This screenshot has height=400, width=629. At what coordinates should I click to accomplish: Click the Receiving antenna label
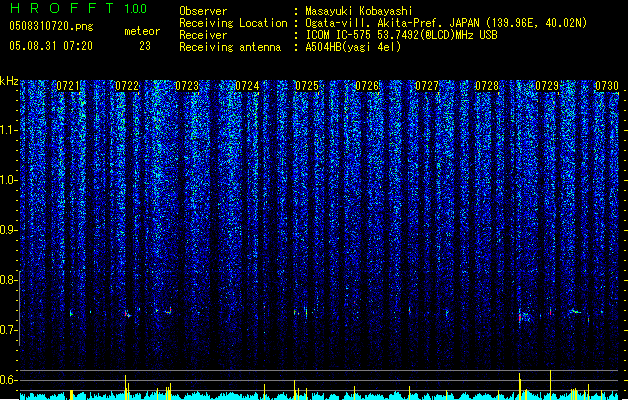230,47
